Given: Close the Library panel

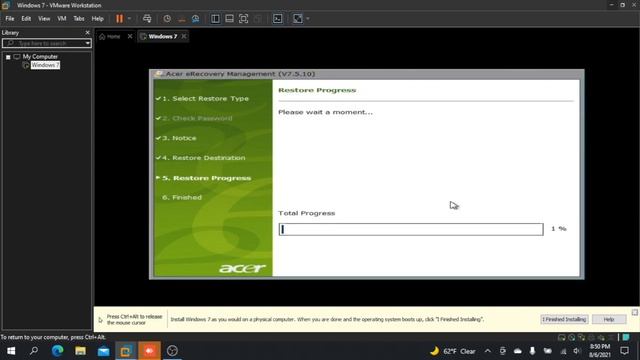Looking at the screenshot, I should (x=87, y=33).
